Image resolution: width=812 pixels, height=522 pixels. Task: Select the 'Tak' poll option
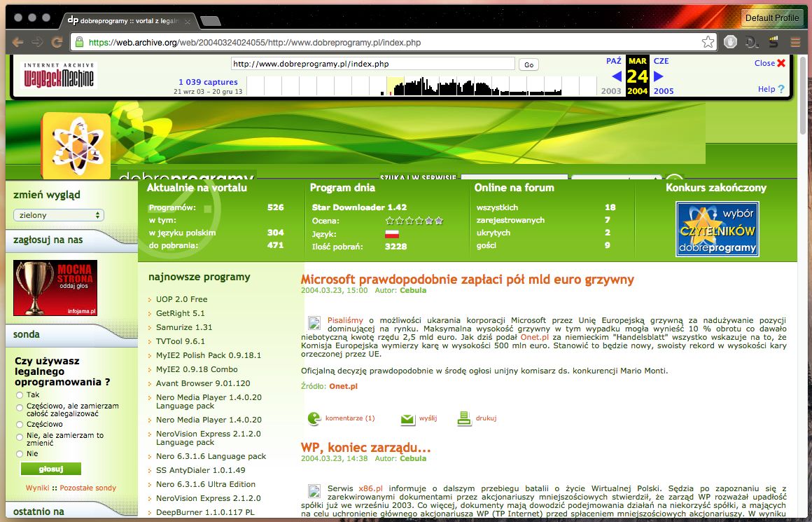pyautogui.click(x=20, y=395)
